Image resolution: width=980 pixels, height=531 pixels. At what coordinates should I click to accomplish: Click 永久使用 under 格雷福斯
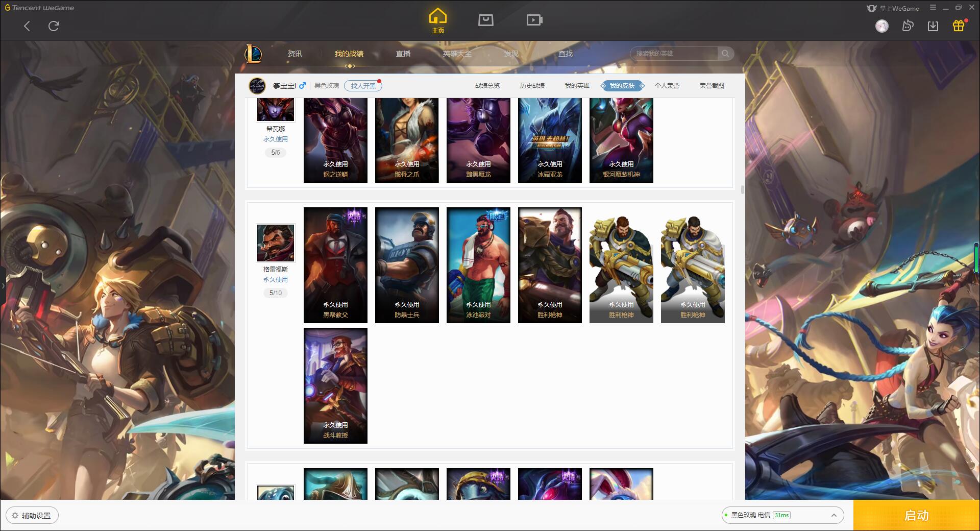276,280
